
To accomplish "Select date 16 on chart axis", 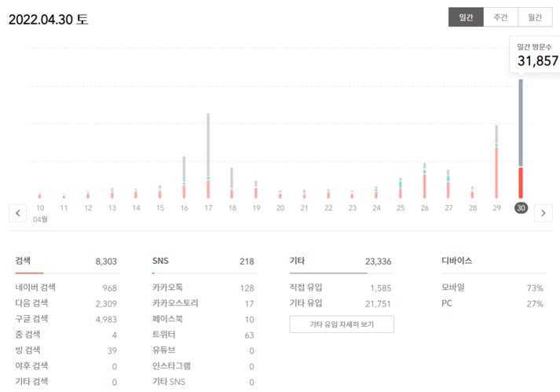I will point(185,208).
